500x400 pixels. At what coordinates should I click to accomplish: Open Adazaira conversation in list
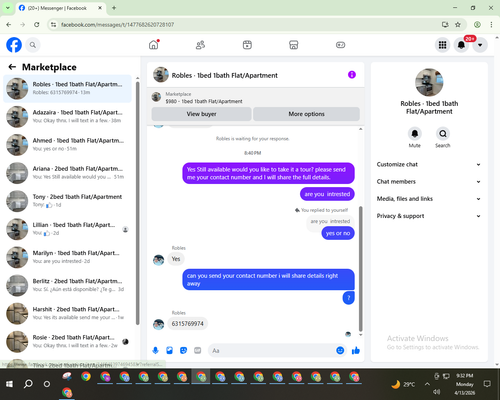coord(67,117)
